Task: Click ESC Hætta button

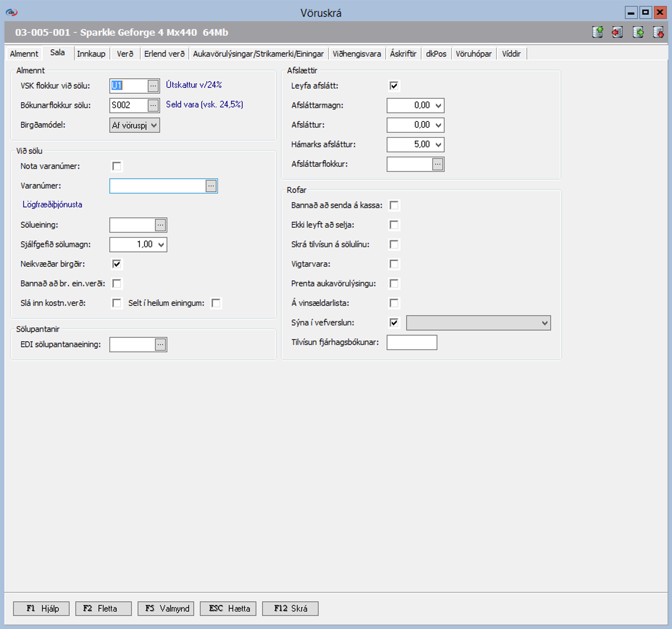Action: point(228,608)
